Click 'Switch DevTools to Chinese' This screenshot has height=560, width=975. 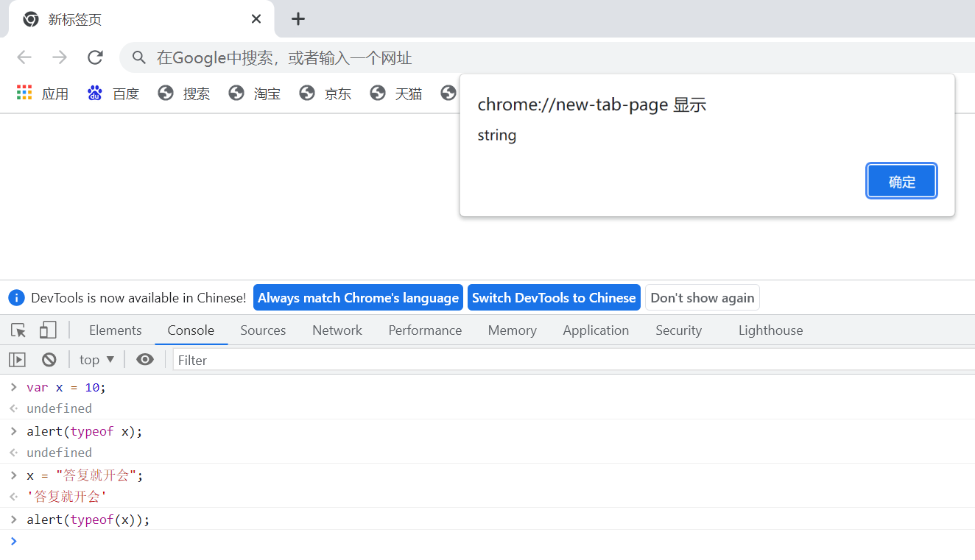tap(553, 297)
